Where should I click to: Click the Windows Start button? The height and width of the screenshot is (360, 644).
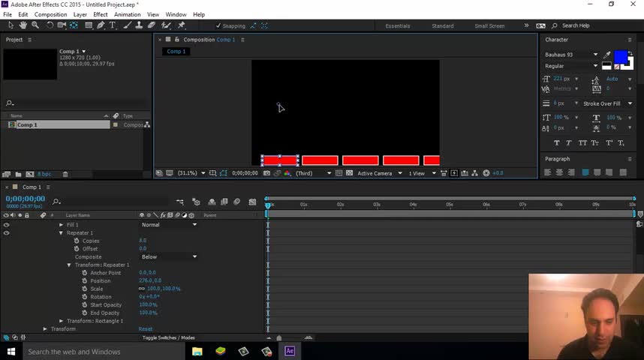[11, 352]
